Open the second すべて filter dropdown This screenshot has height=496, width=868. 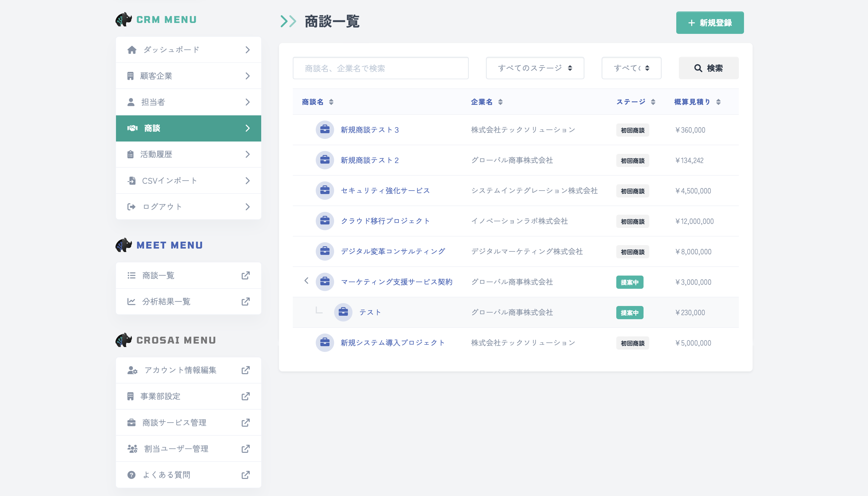pyautogui.click(x=631, y=68)
